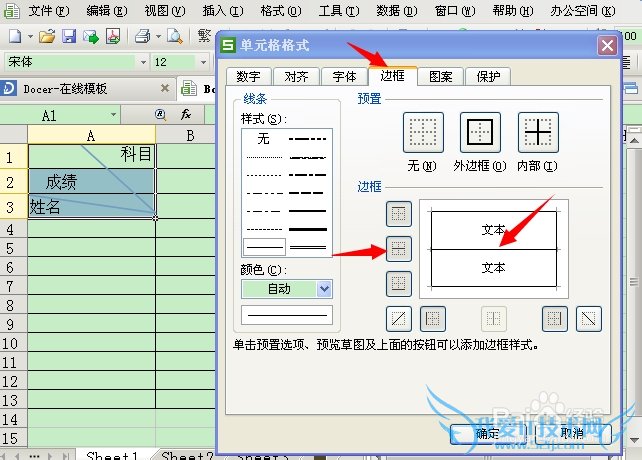The image size is (642, 460).
Task: Toggle the top border button
Action: [399, 214]
